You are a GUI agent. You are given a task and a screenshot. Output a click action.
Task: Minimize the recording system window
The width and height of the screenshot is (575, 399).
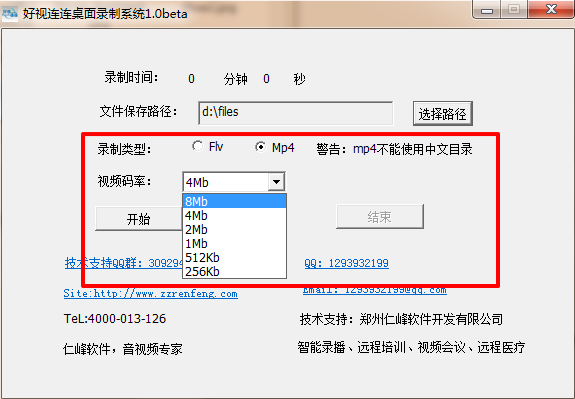[x=487, y=10]
